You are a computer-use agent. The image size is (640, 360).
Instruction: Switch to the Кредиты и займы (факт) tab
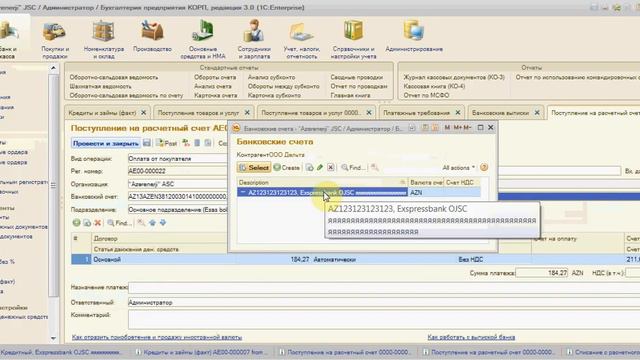coord(102,113)
